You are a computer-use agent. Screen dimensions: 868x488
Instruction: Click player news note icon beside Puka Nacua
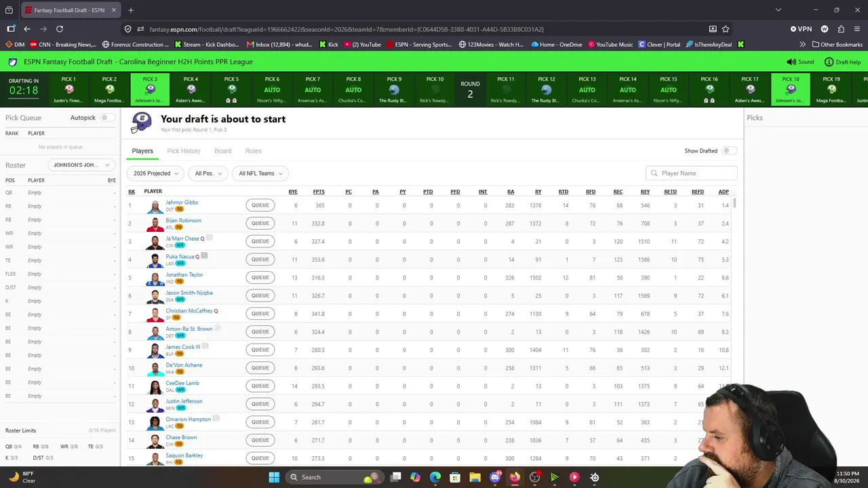pos(204,256)
